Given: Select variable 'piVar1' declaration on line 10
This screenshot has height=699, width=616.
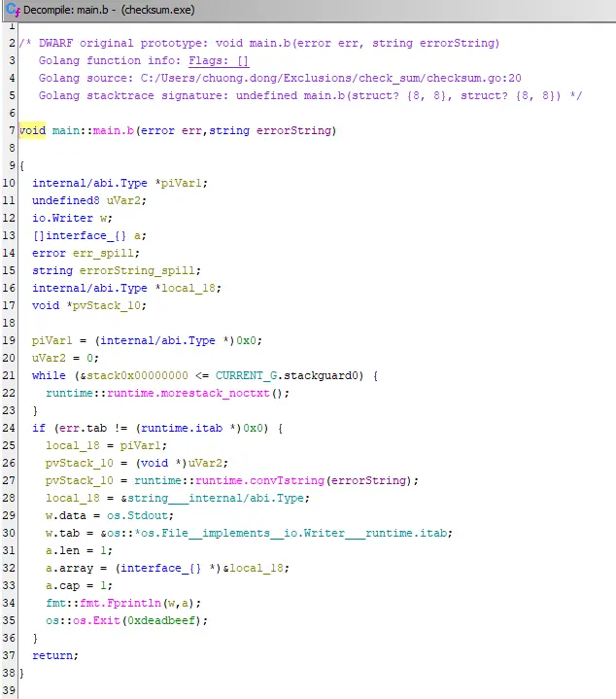Looking at the screenshot, I should click(x=181, y=183).
